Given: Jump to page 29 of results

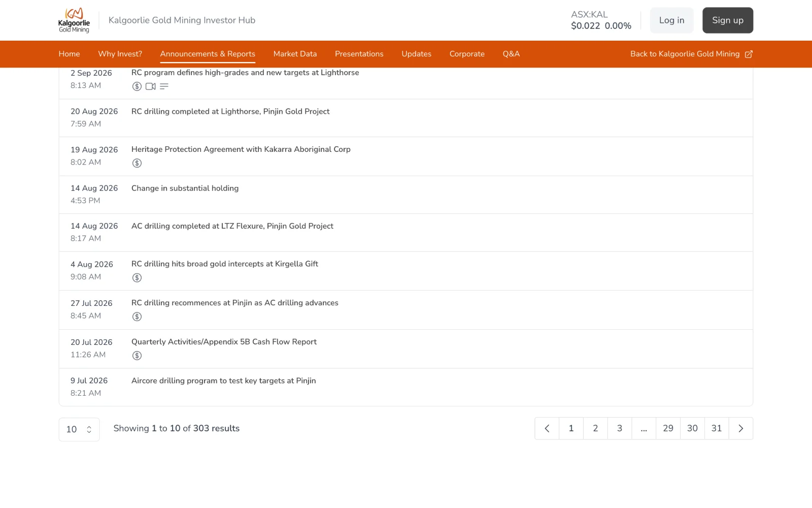Looking at the screenshot, I should tap(668, 429).
